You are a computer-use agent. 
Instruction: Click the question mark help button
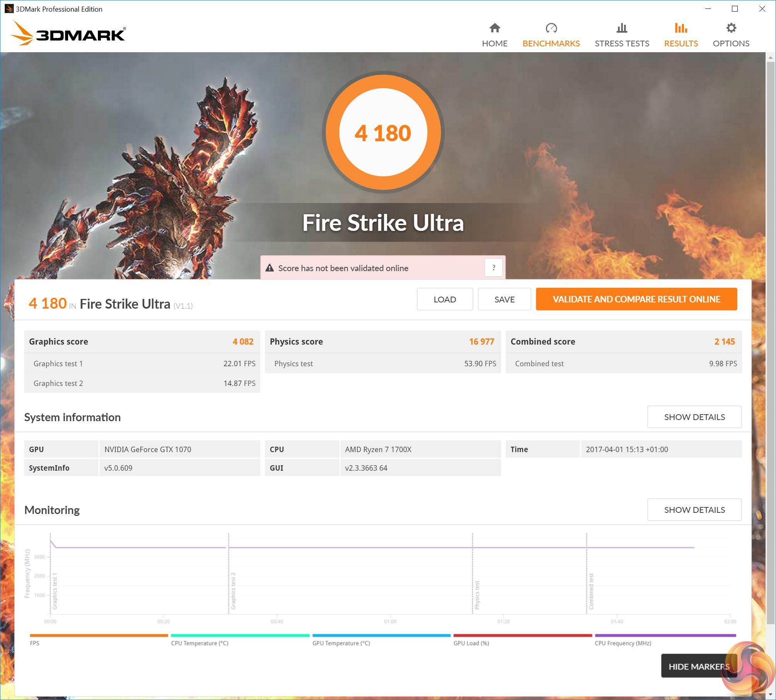pos(493,268)
